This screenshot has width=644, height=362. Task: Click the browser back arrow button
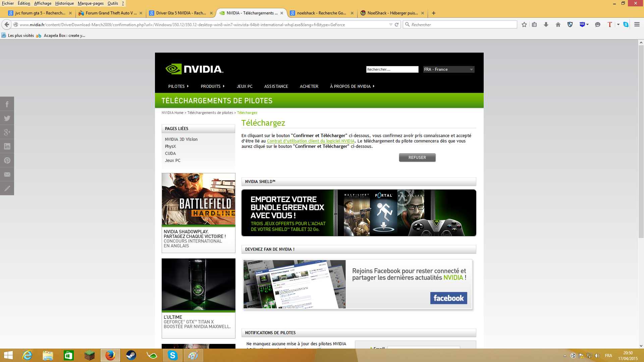[x=7, y=24]
